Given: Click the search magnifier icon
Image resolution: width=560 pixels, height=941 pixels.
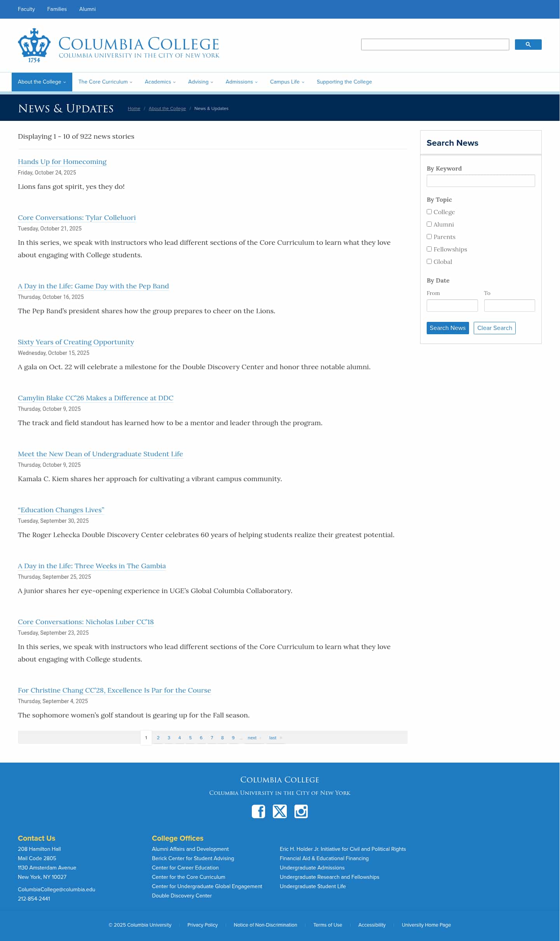Looking at the screenshot, I should tap(529, 45).
